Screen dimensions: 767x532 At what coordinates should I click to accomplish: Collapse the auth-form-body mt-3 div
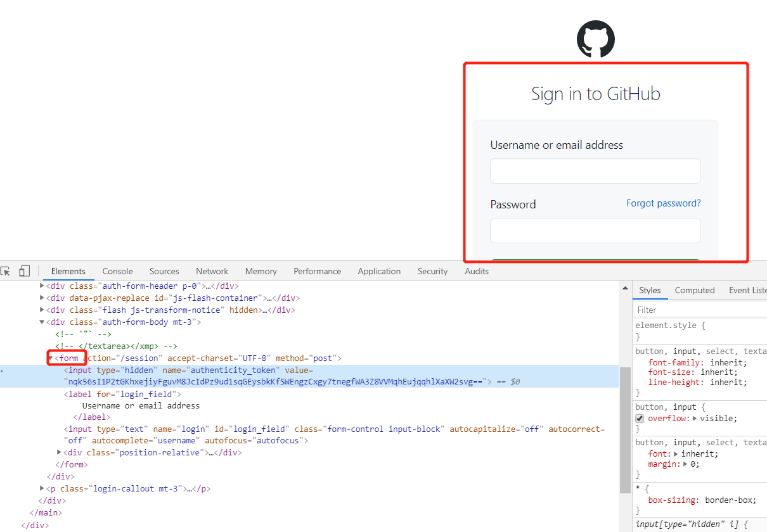42,322
